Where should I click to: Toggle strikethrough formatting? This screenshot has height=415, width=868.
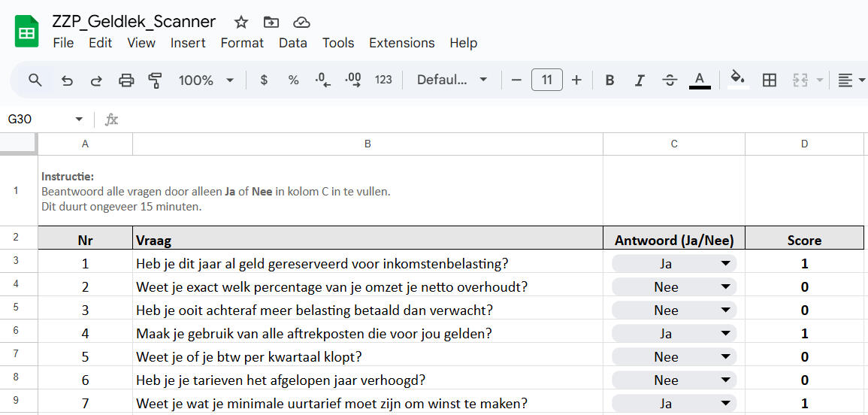point(670,80)
